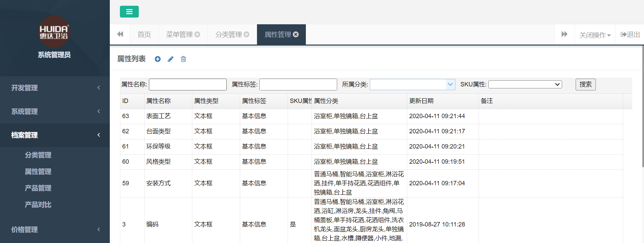
Task: Select the 风格类型 row
Action: pos(372,162)
